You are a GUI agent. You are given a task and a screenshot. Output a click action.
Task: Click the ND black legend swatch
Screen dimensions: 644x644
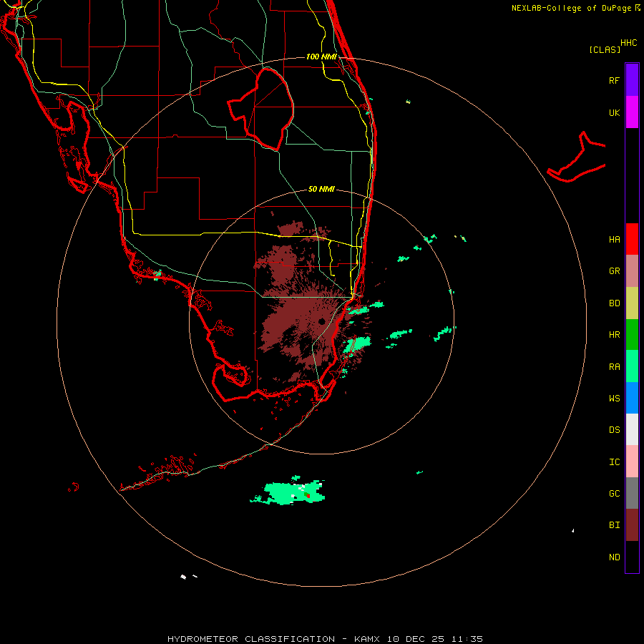coord(632,557)
